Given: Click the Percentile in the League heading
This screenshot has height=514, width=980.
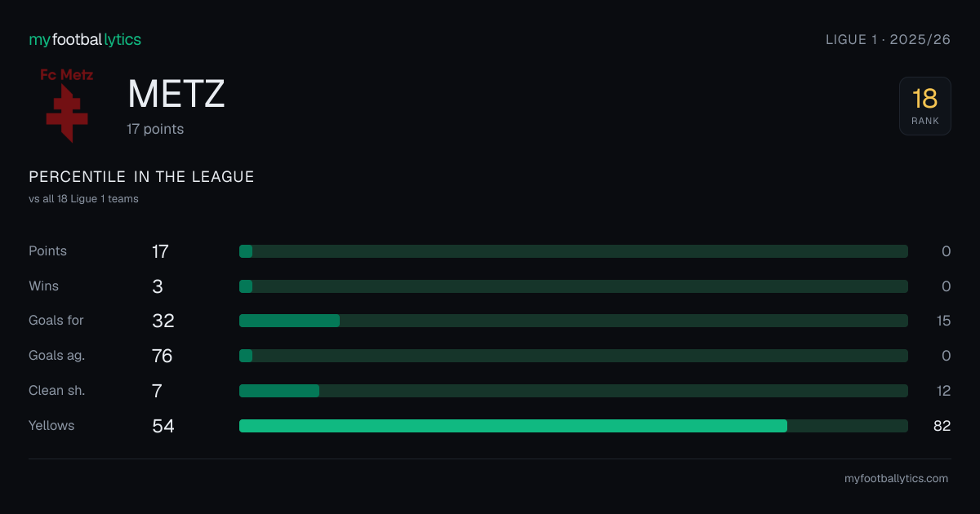Looking at the screenshot, I should pos(141,177).
